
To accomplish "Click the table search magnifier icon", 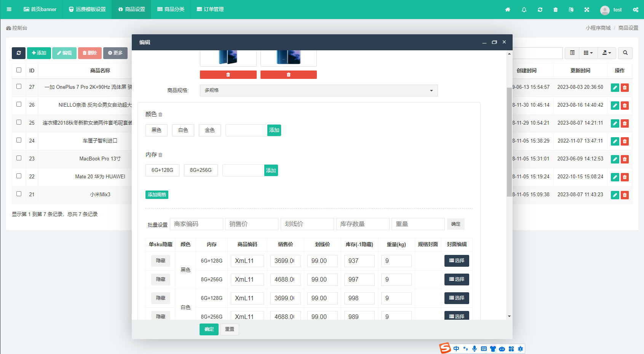I will (x=625, y=53).
